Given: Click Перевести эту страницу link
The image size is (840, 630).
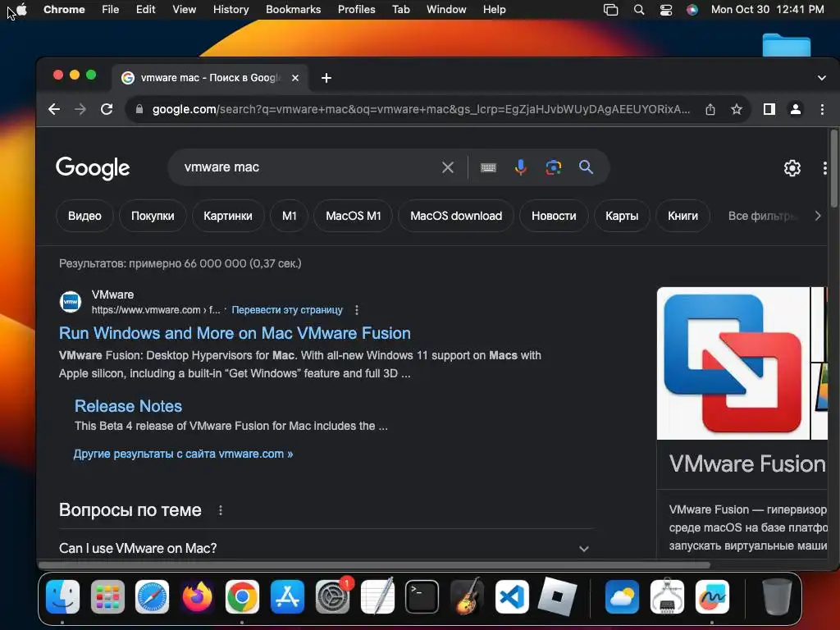Looking at the screenshot, I should (x=287, y=310).
